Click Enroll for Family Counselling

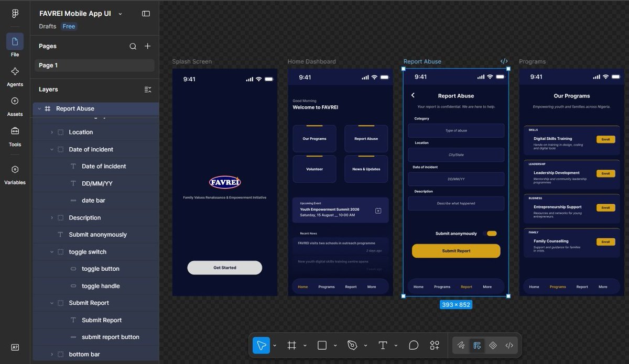[x=605, y=242]
